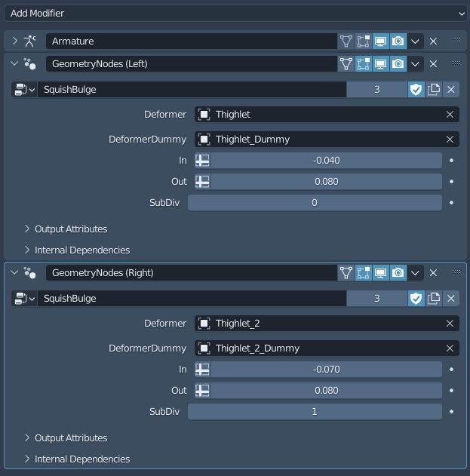Remove the GeometryNodes (Left) modifier
This screenshot has height=476, width=470.
click(x=433, y=64)
